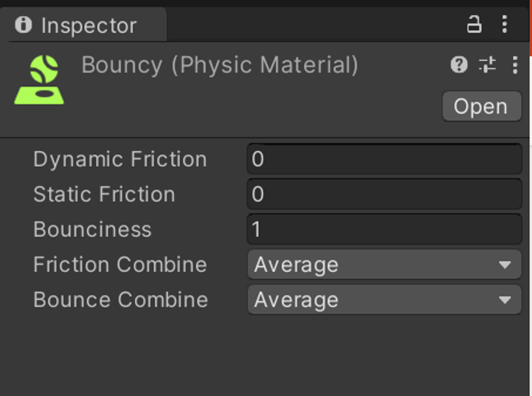This screenshot has width=532, height=396.
Task: Click the Static Friction label
Action: pos(104,194)
